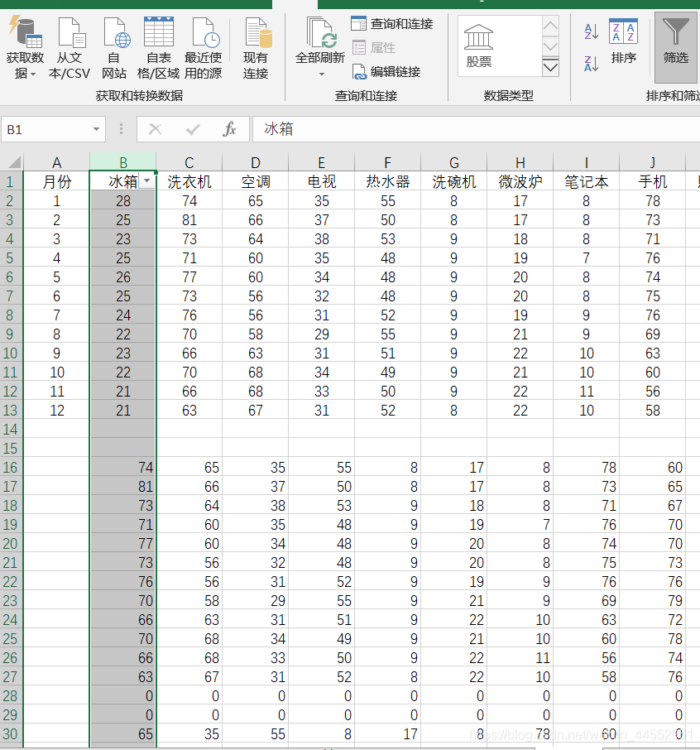This screenshot has height=750, width=700.
Task: Click the 月份 header cell
Action: [56, 182]
